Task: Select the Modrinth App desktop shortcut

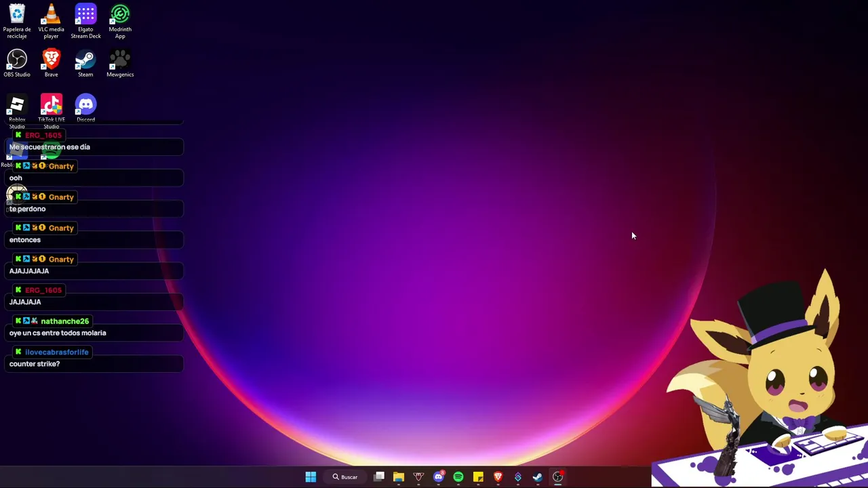Action: [x=120, y=21]
